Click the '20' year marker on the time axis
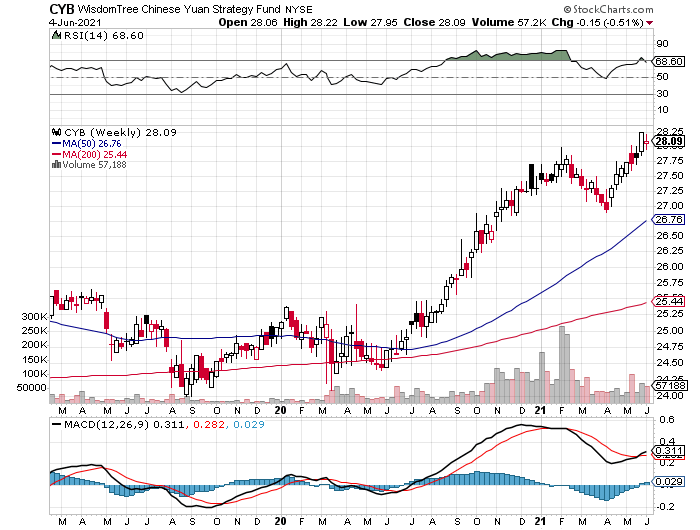This screenshot has width=700, height=530. (x=281, y=408)
